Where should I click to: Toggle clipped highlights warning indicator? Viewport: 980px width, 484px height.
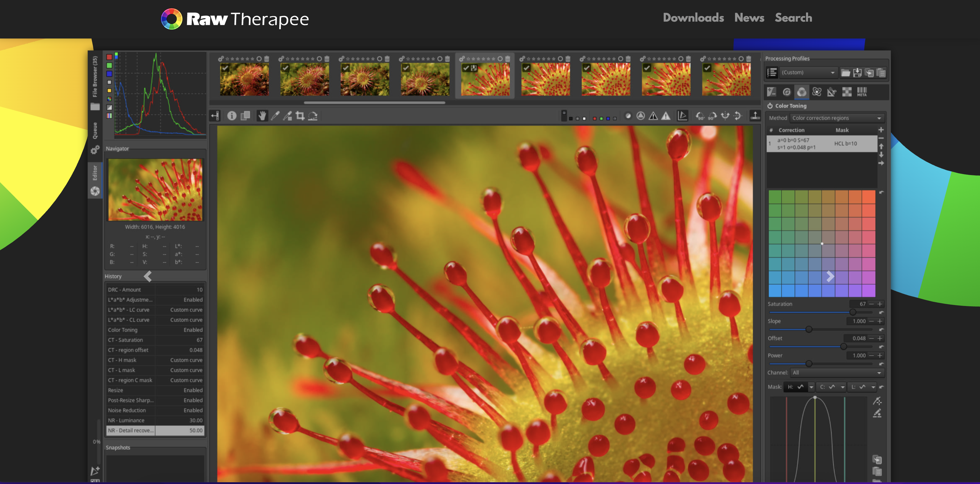pyautogui.click(x=665, y=116)
